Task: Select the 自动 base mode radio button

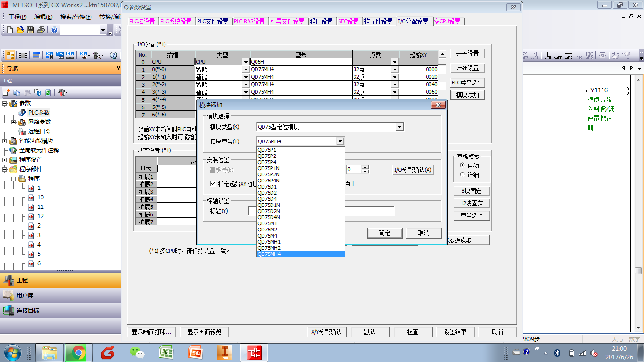Action: (x=462, y=165)
